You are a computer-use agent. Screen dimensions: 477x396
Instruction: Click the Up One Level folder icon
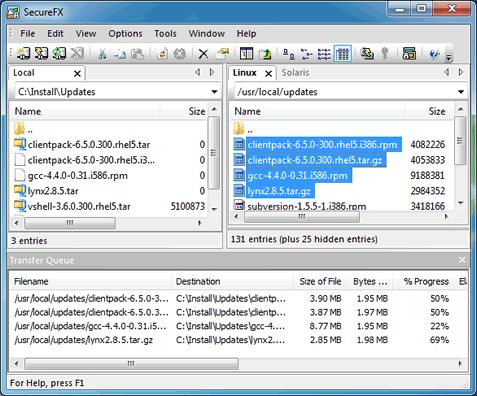265,54
